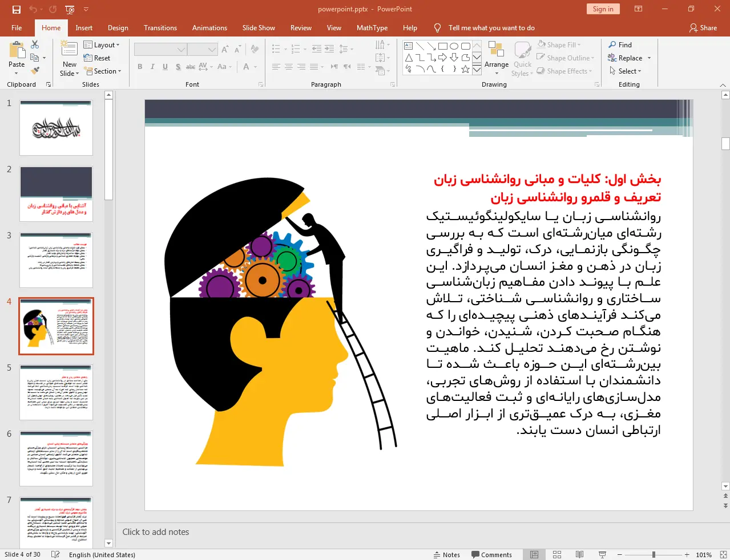Switch to the Transitions tab
The height and width of the screenshot is (560, 730).
pyautogui.click(x=160, y=27)
